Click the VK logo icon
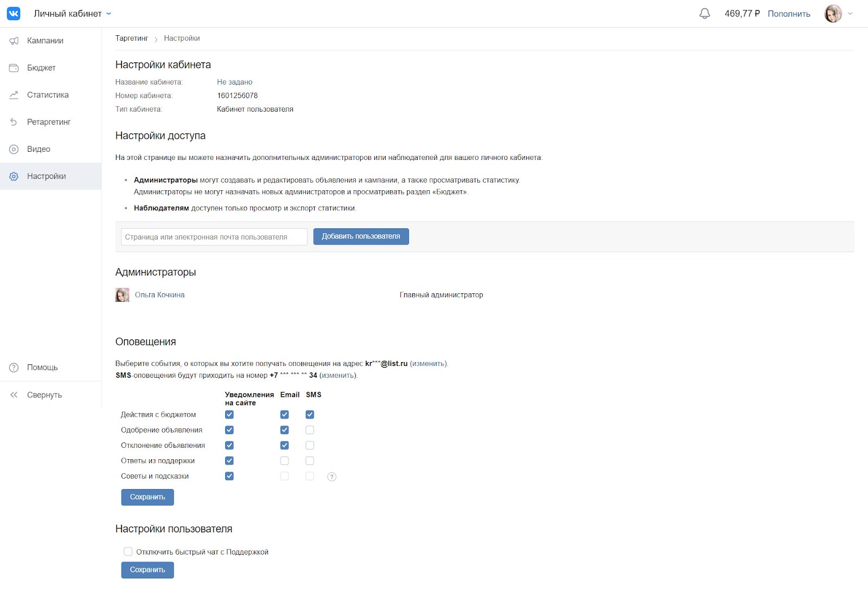 pos(14,14)
